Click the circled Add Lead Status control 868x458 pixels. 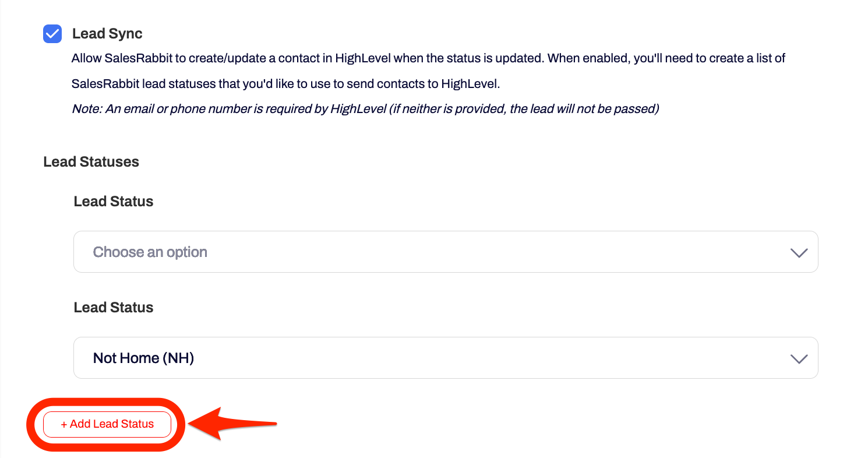(107, 424)
